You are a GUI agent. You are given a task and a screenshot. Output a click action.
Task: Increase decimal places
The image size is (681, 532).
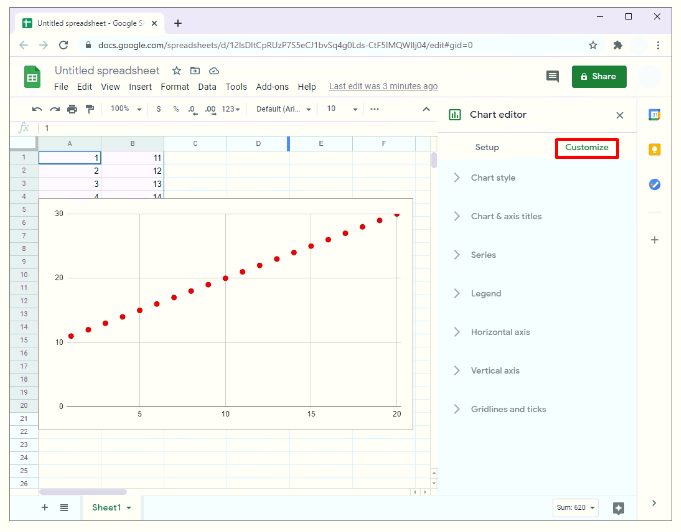[210, 109]
